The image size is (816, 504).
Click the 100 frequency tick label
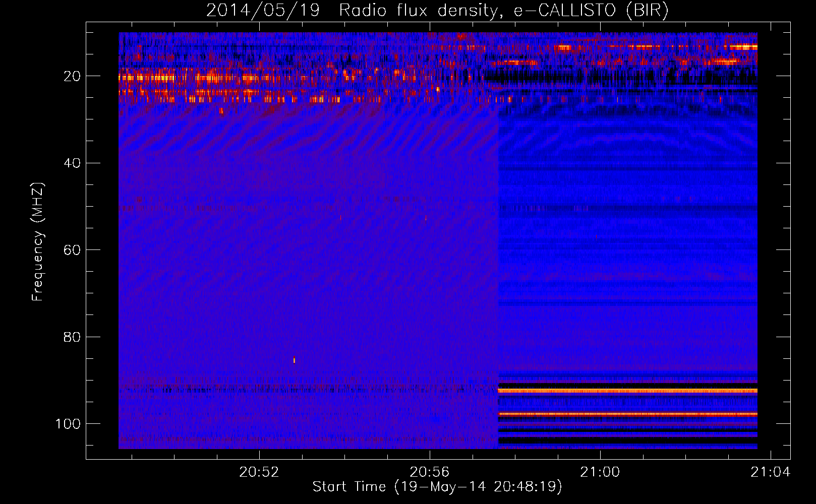[68, 424]
